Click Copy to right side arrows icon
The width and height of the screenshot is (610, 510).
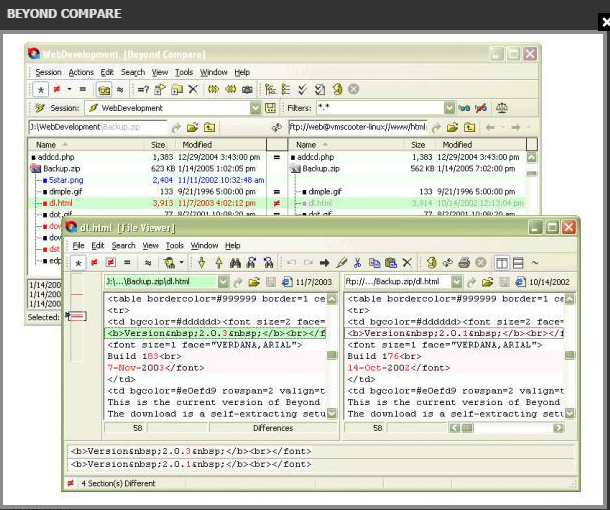tap(213, 89)
